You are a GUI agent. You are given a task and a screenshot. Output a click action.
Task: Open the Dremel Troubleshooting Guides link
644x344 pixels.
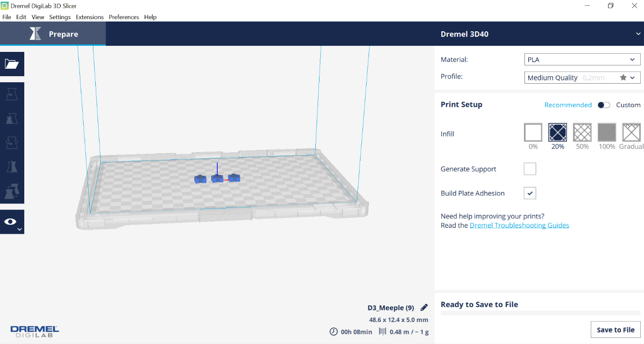coord(519,225)
